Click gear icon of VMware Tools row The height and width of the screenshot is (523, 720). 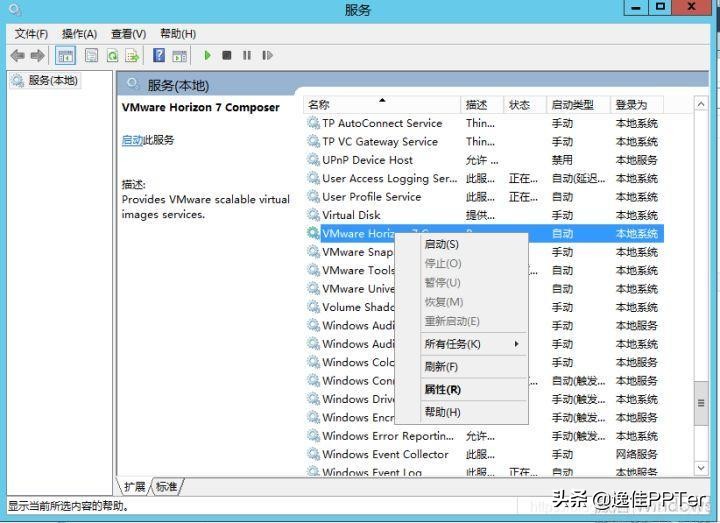point(314,270)
